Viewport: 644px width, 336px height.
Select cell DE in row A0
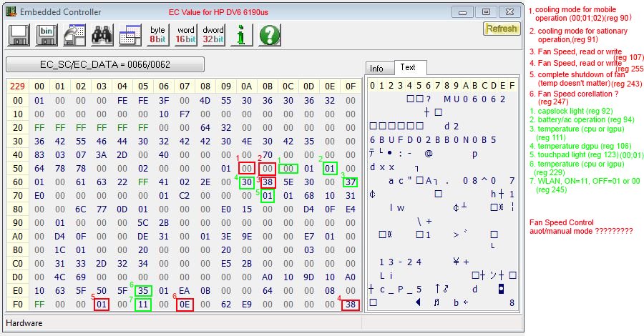point(143,237)
